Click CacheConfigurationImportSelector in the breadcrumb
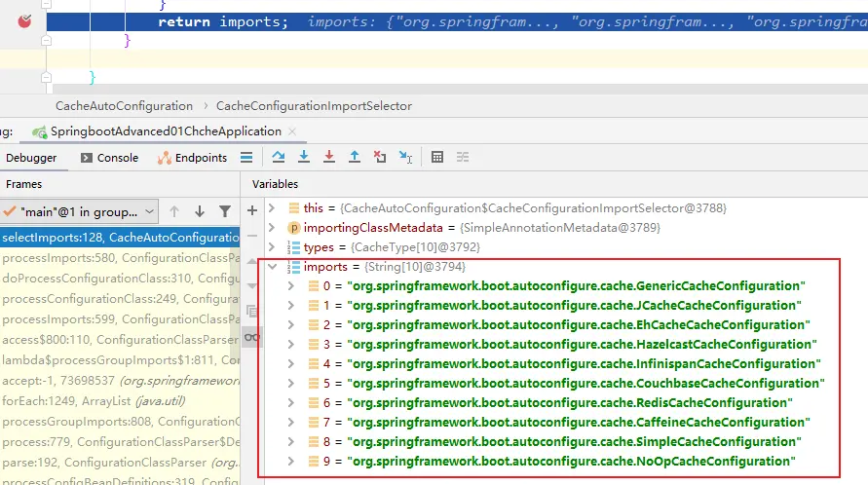This screenshot has height=485, width=868. pyautogui.click(x=314, y=106)
